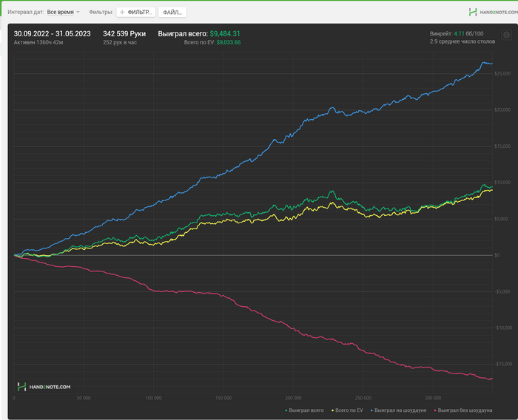The height and width of the screenshot is (420, 518).
Task: Click the dropdown arrow next to 'Все время'
Action: tap(78, 13)
